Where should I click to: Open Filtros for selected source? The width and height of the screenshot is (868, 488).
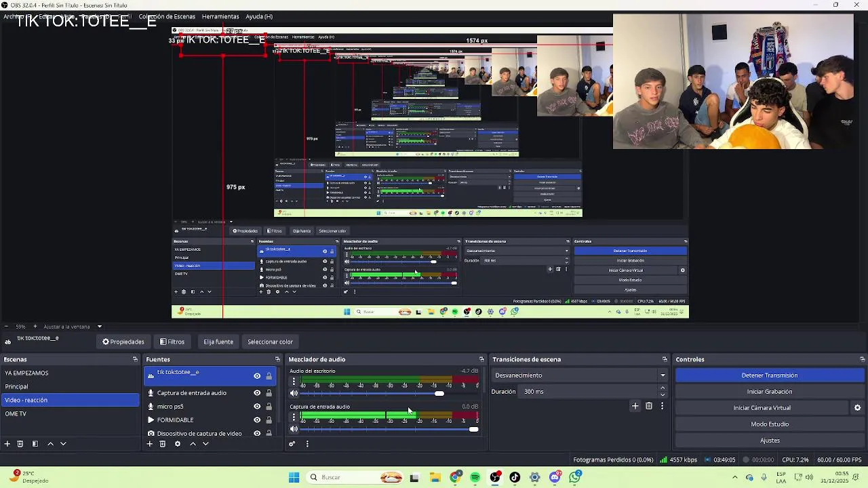[172, 342]
